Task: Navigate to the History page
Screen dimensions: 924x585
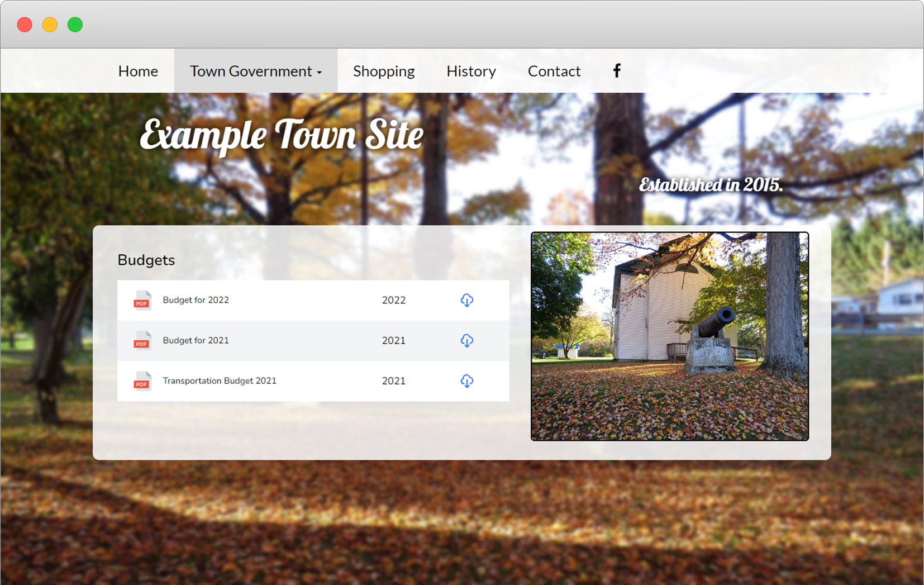Action: (x=471, y=71)
